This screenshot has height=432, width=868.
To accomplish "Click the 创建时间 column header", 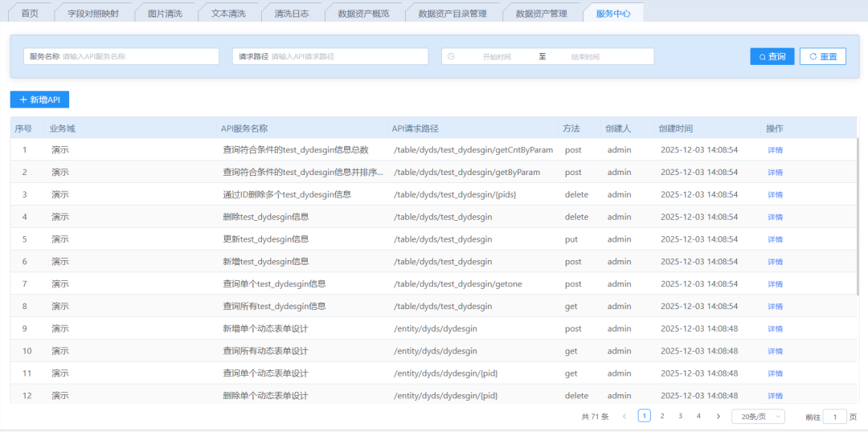I will [675, 128].
